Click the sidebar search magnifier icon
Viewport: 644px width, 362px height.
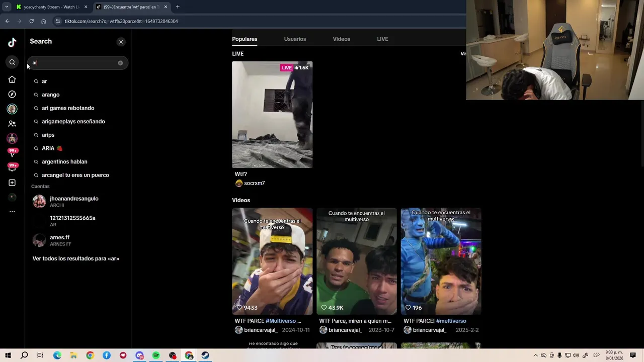pyautogui.click(x=12, y=62)
